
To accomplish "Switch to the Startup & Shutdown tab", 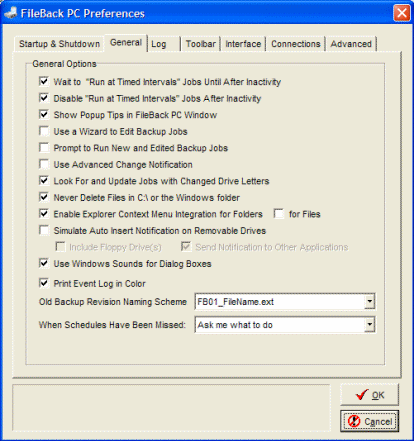I will point(59,44).
